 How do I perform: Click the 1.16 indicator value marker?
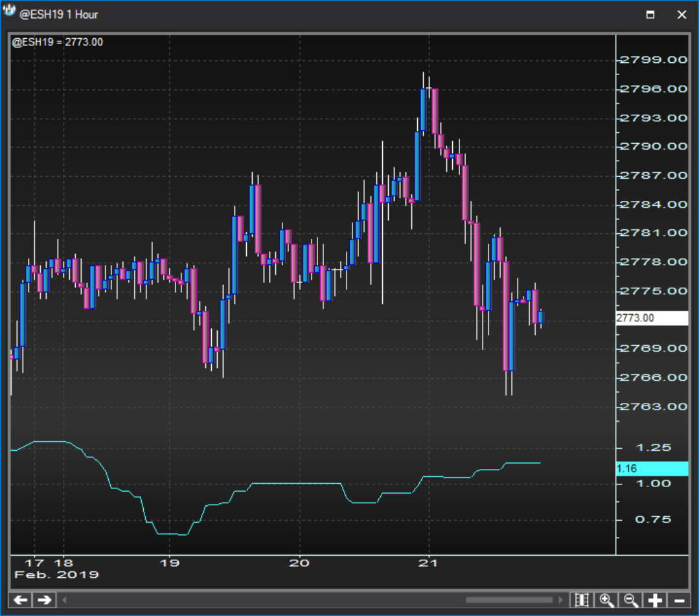(x=652, y=468)
